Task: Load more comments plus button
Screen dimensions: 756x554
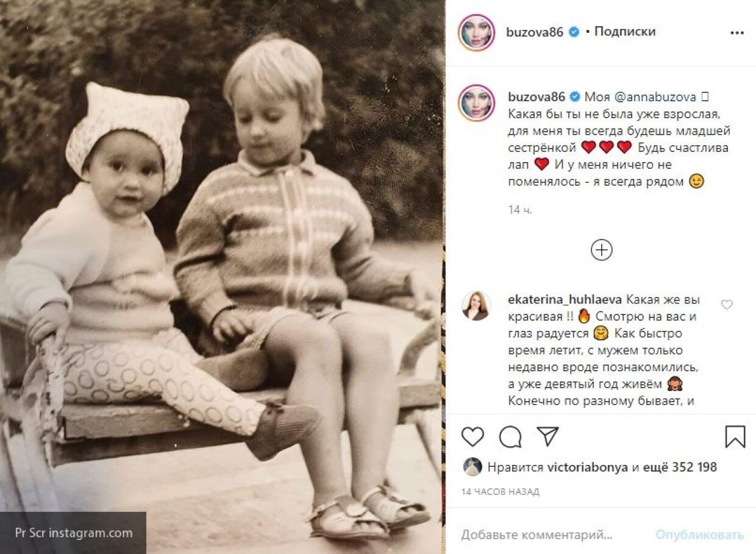Action: coord(602,250)
